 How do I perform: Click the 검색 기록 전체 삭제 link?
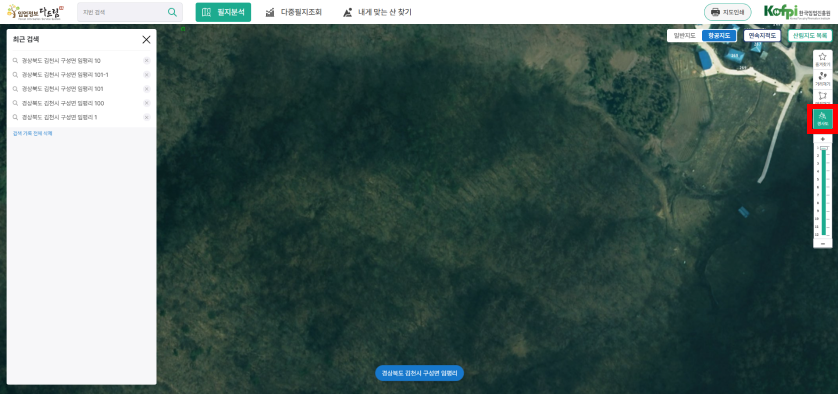pyautogui.click(x=33, y=133)
